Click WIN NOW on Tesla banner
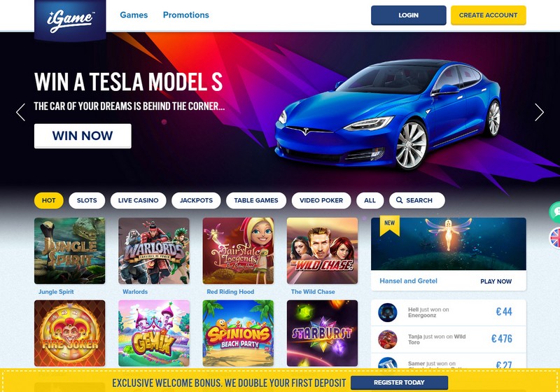This screenshot has height=392, width=560. tap(83, 136)
